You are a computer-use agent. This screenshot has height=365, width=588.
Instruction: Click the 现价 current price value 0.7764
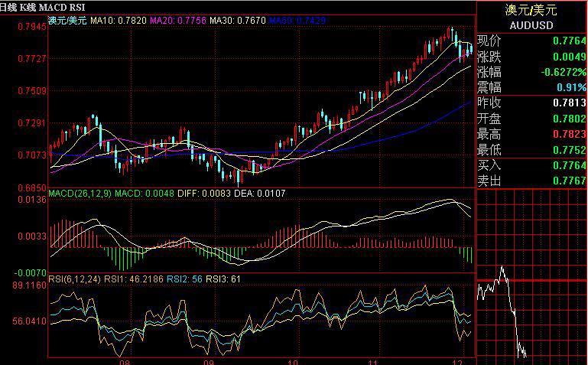pos(569,41)
